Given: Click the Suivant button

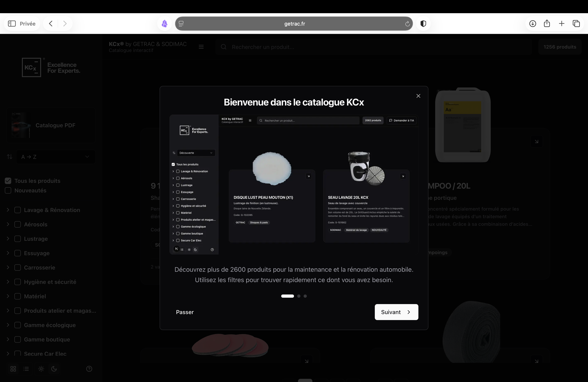Looking at the screenshot, I should (x=396, y=312).
